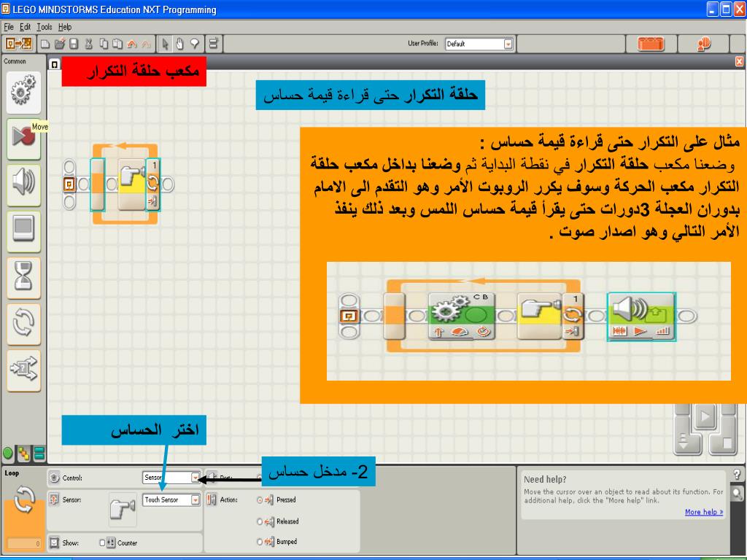This screenshot has width=747, height=560.
Task: Undo the last action
Action: coord(132,44)
